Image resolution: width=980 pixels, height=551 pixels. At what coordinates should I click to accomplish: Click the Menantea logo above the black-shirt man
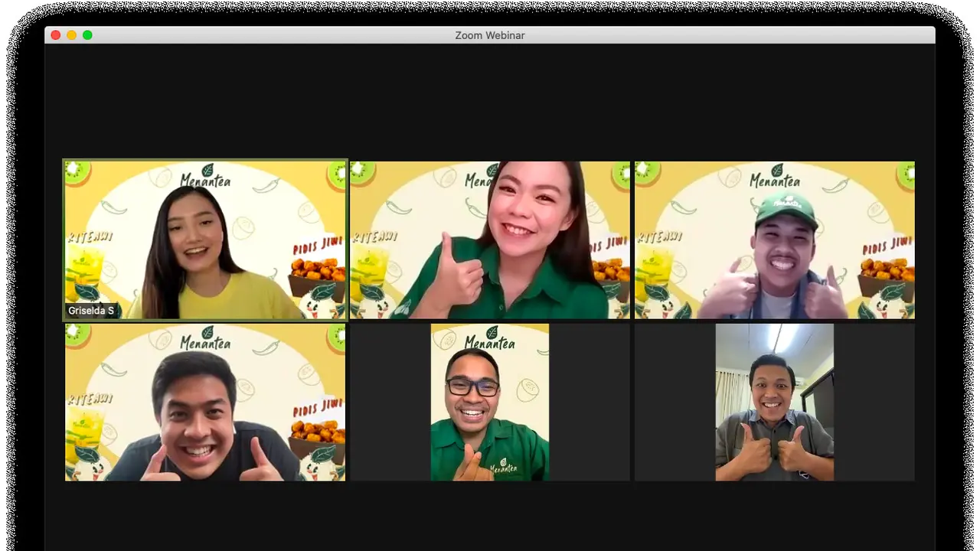pos(205,338)
